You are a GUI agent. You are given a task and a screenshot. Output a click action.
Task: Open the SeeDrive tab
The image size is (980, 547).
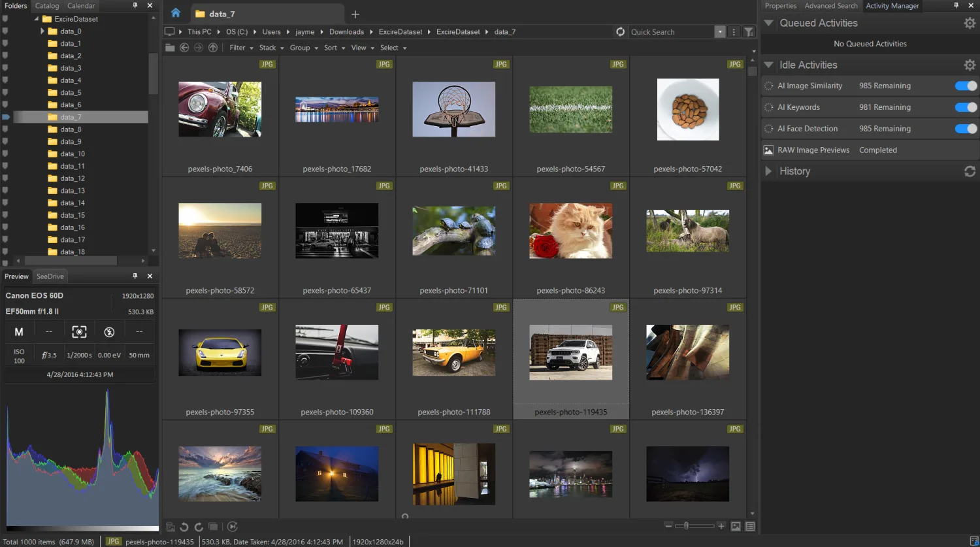50,276
